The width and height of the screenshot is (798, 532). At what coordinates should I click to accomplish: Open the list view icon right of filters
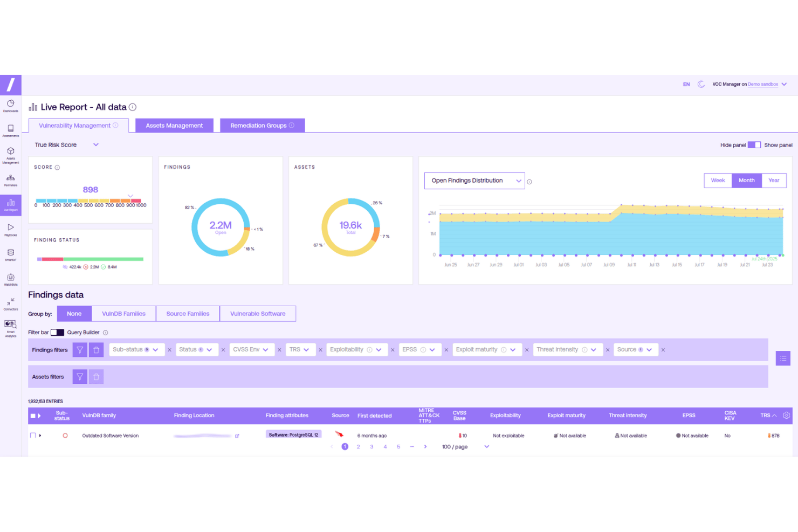point(783,358)
